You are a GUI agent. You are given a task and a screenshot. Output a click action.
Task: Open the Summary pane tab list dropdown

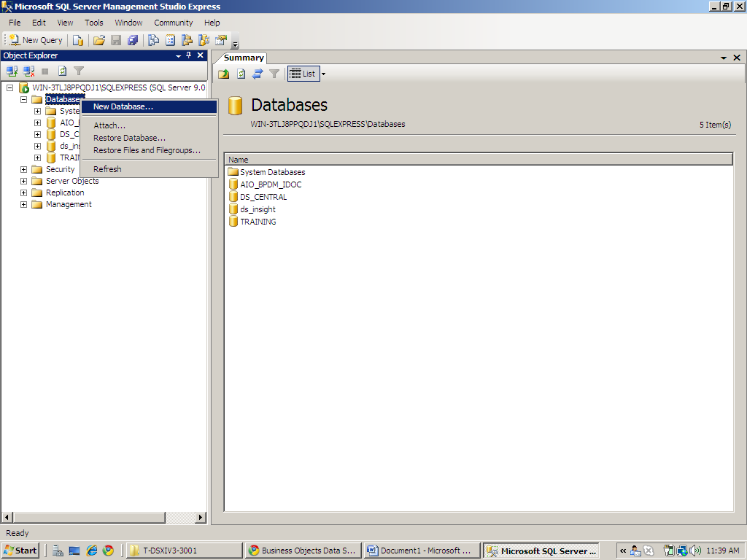coord(724,58)
